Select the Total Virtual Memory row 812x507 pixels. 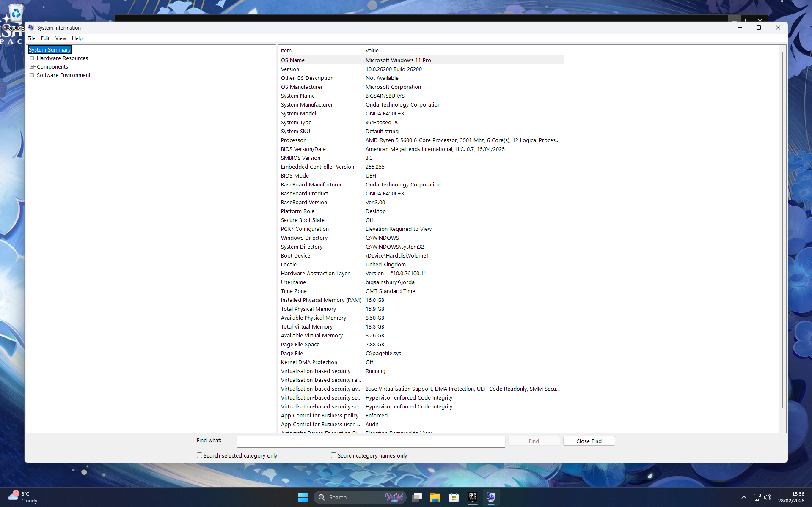pyautogui.click(x=421, y=327)
